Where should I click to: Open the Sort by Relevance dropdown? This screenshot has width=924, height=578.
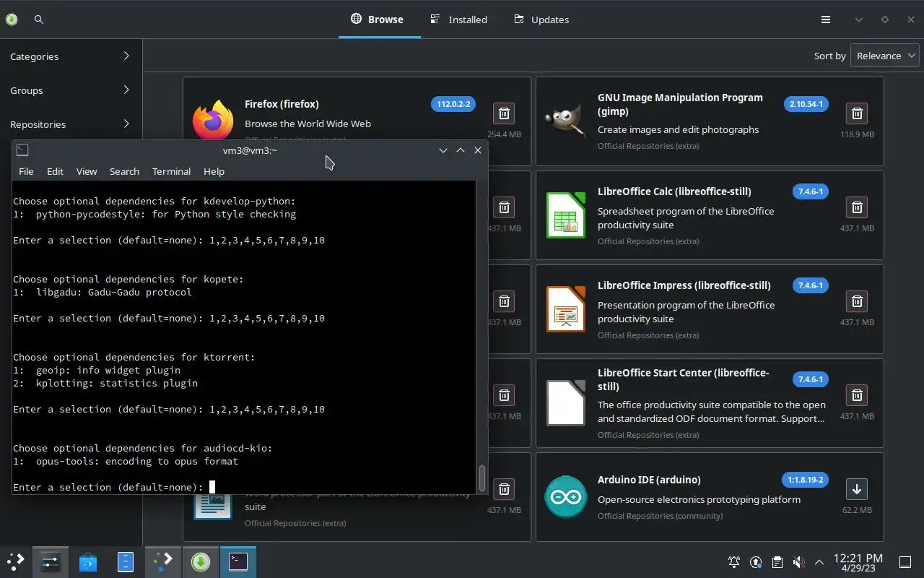click(884, 56)
